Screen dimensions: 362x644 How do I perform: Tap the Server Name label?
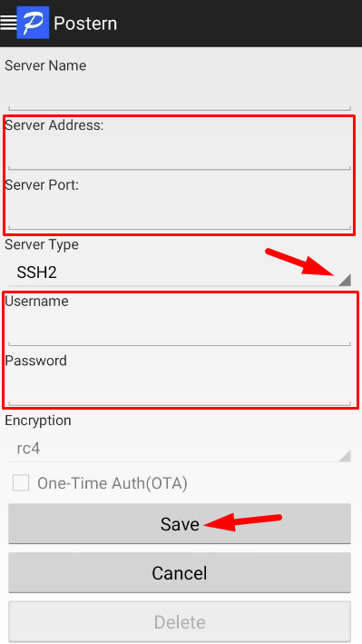click(45, 65)
